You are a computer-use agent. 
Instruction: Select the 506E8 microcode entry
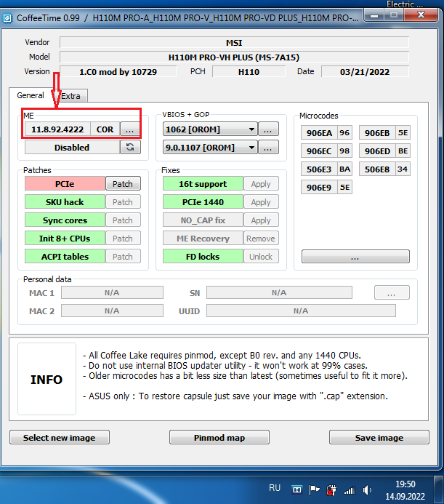[384, 169]
